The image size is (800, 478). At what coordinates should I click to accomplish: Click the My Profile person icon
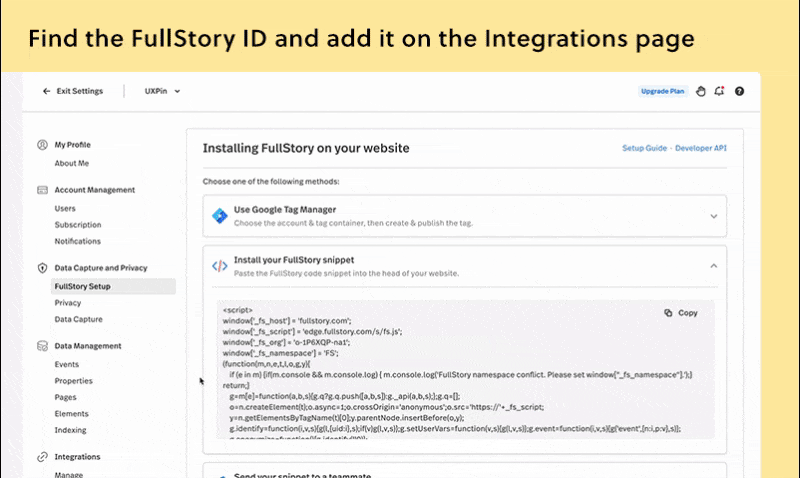tap(42, 145)
